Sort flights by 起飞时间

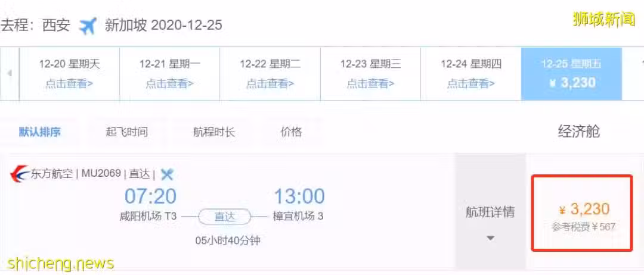click(x=126, y=132)
